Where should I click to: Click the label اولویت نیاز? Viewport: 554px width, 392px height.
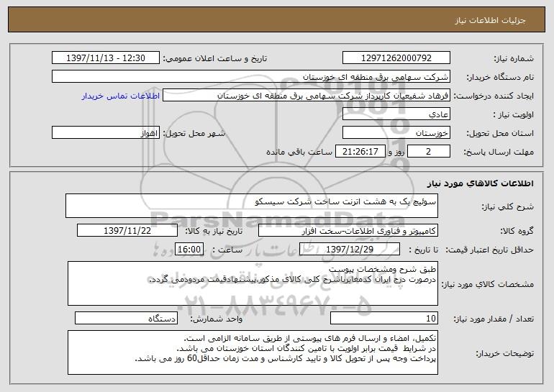[514, 114]
